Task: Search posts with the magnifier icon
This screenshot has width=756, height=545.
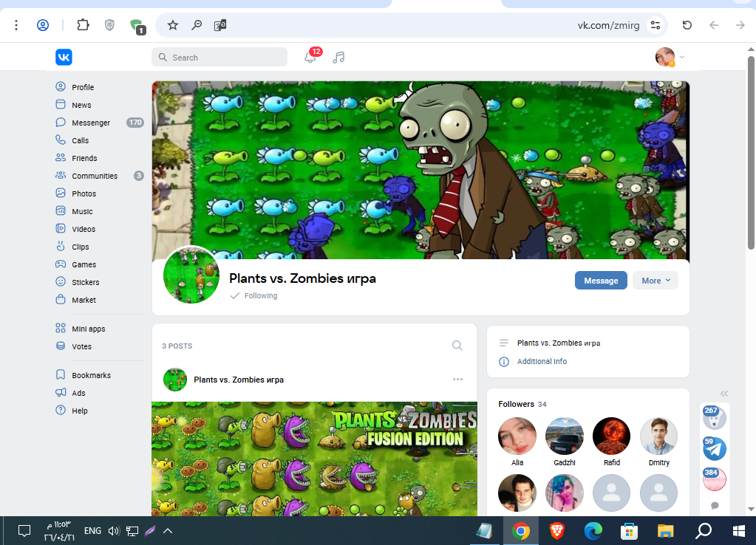Action: coord(457,346)
